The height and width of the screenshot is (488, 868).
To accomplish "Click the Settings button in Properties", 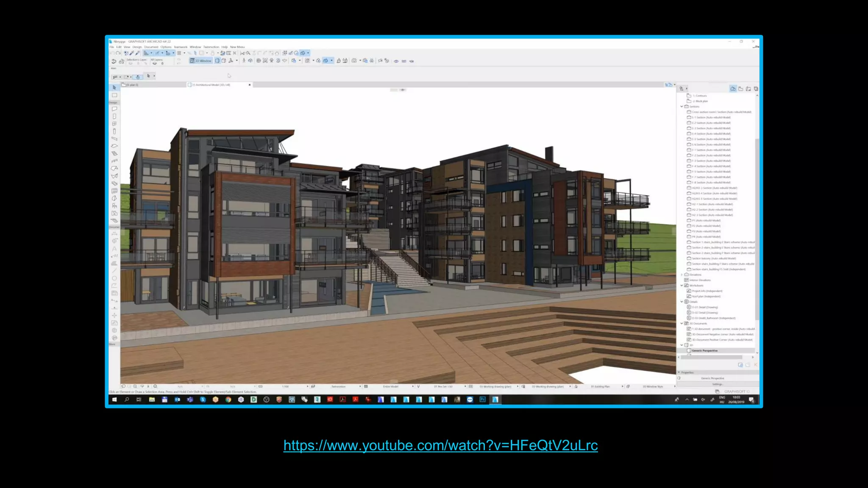I will pyautogui.click(x=717, y=384).
